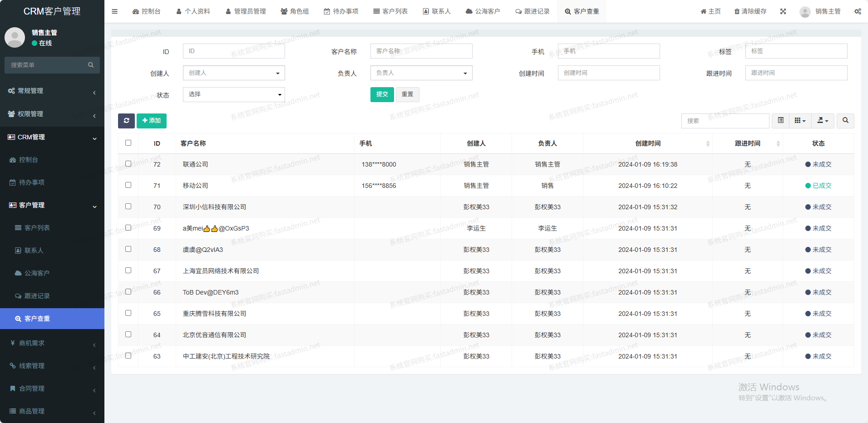Check the select-all checkbox in table header
This screenshot has width=868, height=423.
128,143
